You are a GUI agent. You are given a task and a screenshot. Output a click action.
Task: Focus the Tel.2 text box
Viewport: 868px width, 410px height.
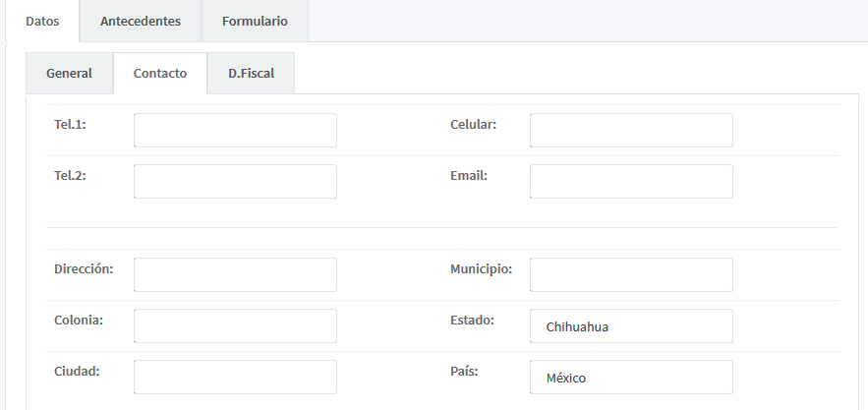tap(235, 181)
